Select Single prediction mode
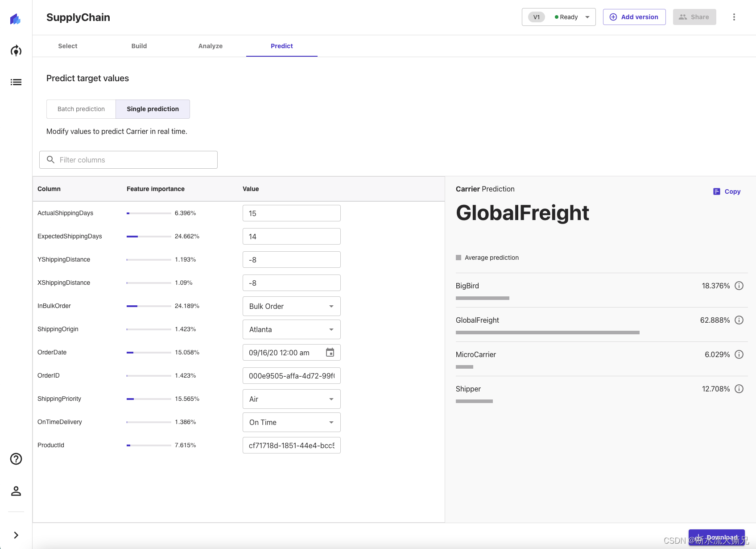This screenshot has height=549, width=756. pyautogui.click(x=153, y=109)
